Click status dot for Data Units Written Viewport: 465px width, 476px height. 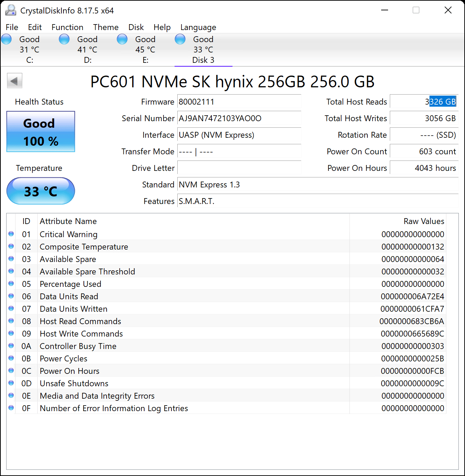click(x=11, y=309)
